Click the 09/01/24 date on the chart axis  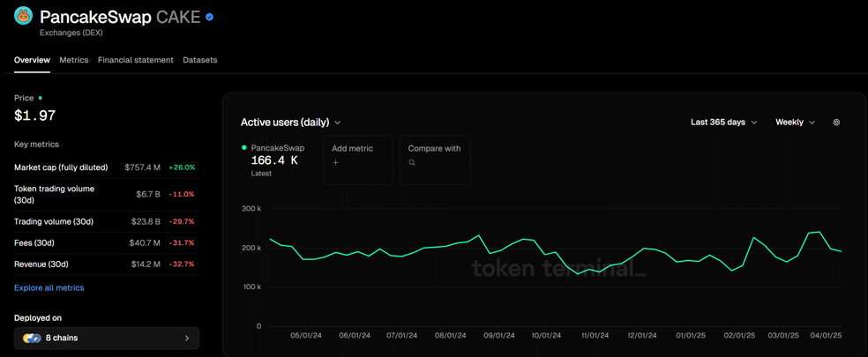click(x=498, y=336)
